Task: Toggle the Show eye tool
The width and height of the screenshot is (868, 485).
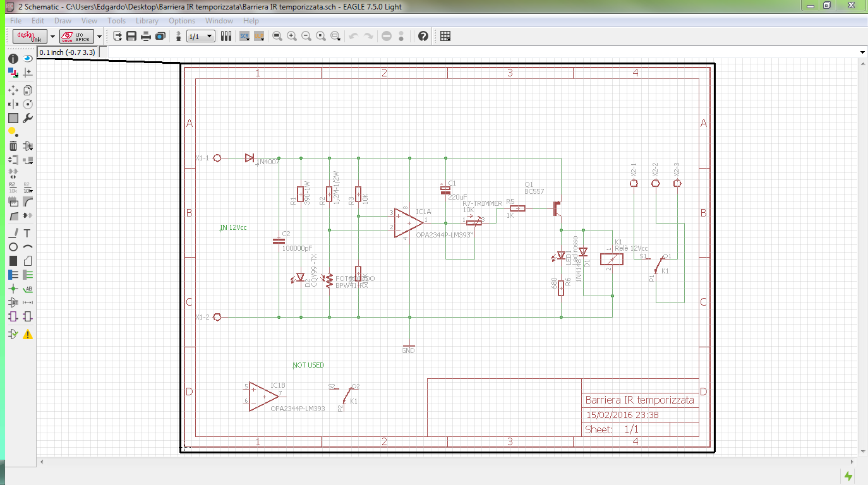Action: pyautogui.click(x=27, y=59)
